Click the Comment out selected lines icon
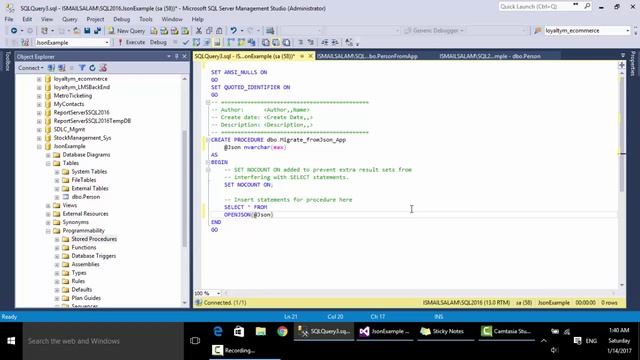 (300, 42)
